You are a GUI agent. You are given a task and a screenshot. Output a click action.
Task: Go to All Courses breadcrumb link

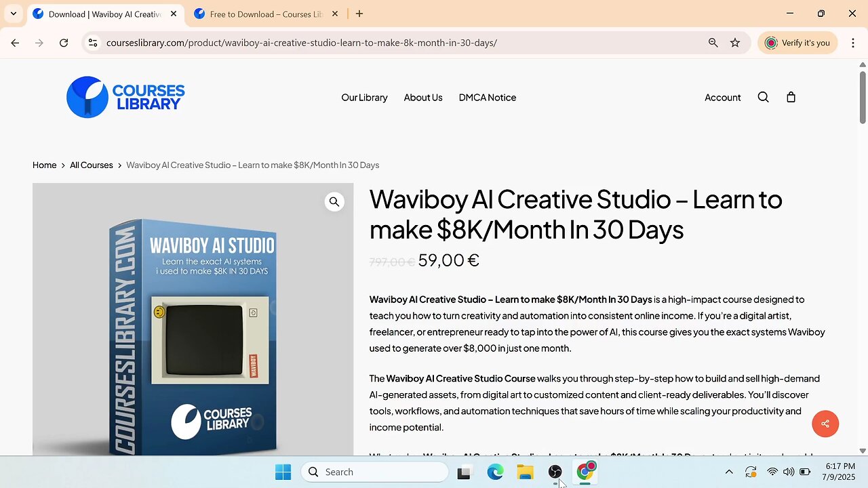pyautogui.click(x=92, y=165)
